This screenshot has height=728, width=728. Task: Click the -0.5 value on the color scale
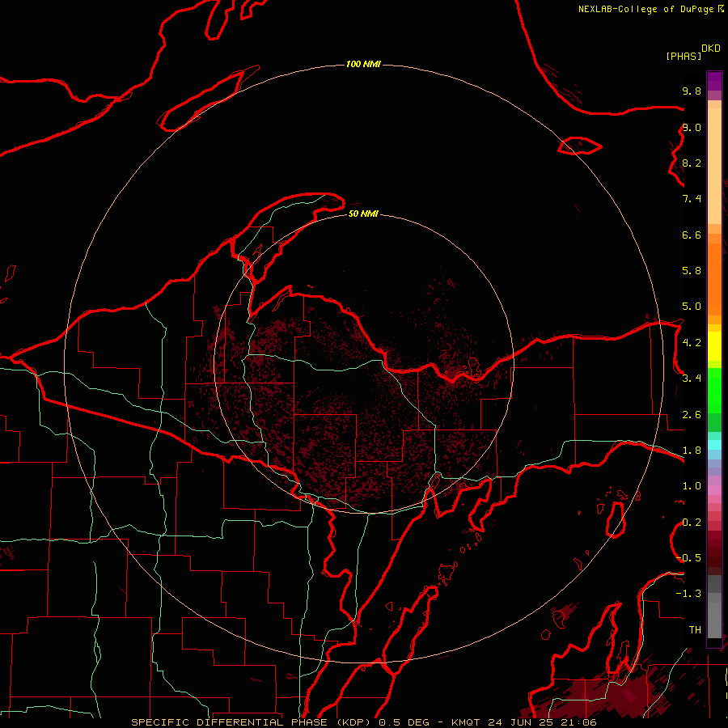(689, 558)
